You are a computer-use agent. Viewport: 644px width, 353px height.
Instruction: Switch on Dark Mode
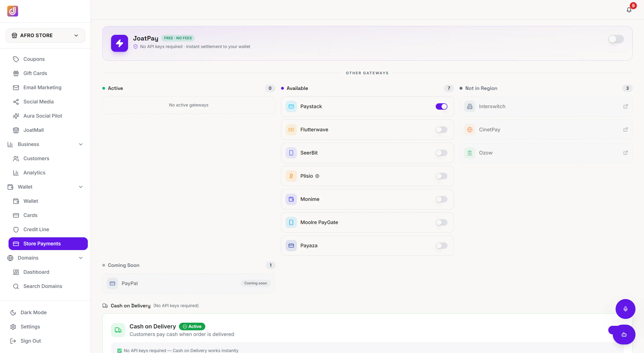[x=45, y=313]
